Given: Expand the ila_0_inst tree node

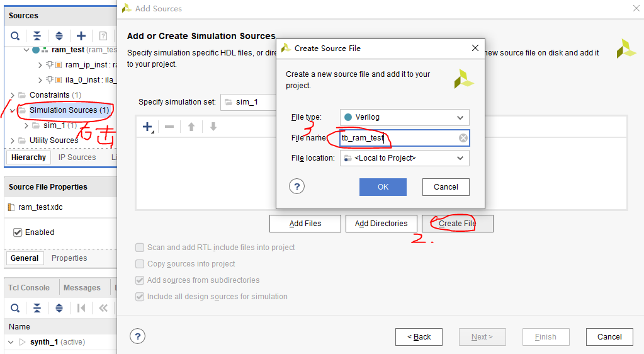Looking at the screenshot, I should point(40,80).
